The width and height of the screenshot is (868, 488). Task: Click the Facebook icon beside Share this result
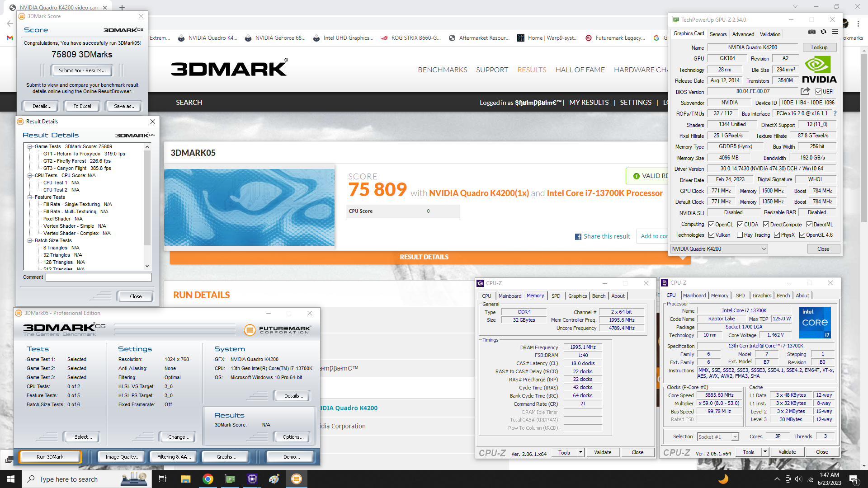coord(578,237)
